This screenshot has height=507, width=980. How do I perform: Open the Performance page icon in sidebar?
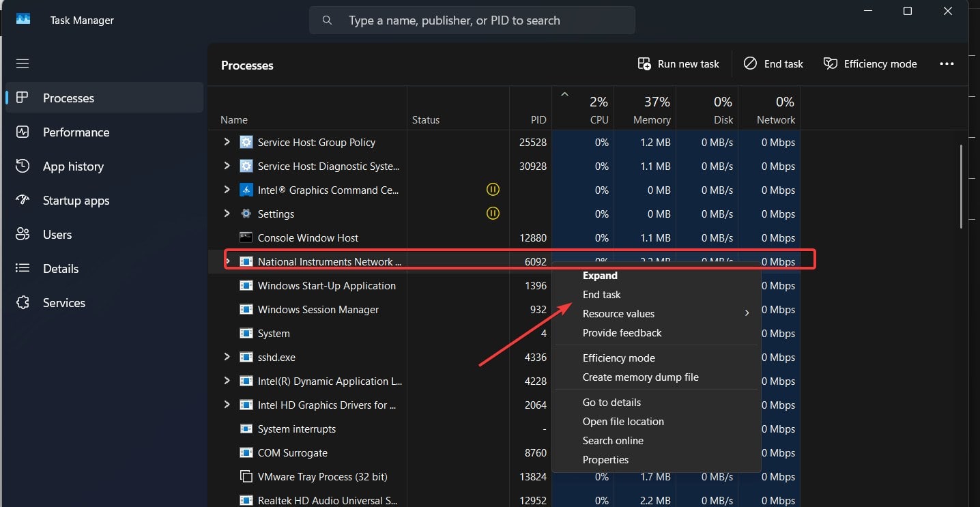click(23, 132)
